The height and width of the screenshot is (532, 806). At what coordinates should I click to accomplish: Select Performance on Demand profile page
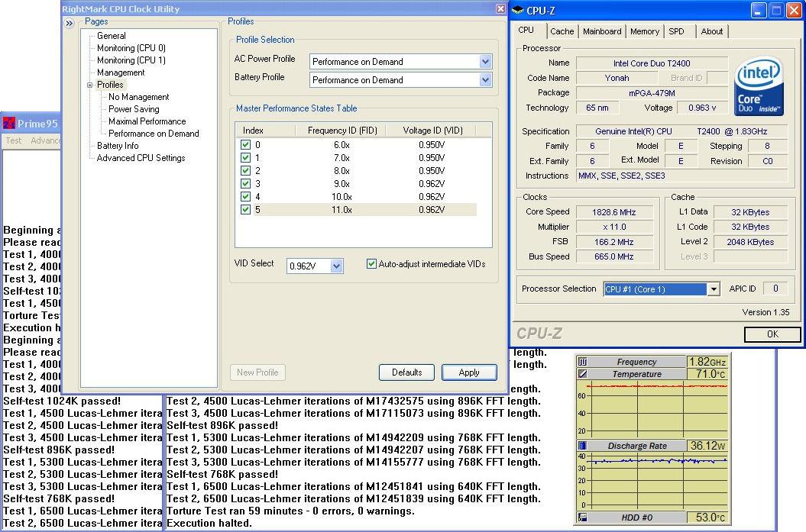[154, 134]
